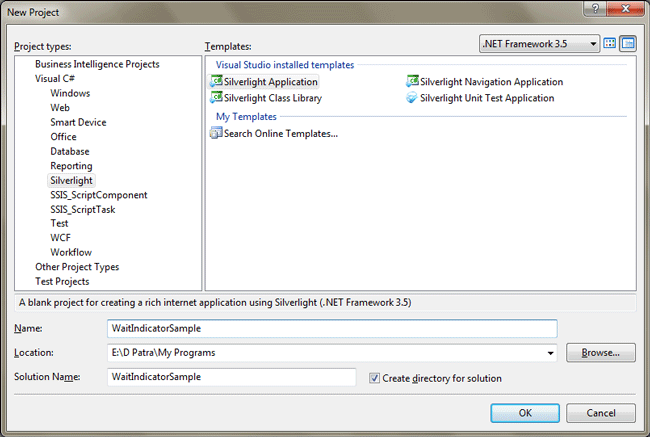Select the Visual C# project type
The height and width of the screenshot is (437, 650).
(55, 79)
